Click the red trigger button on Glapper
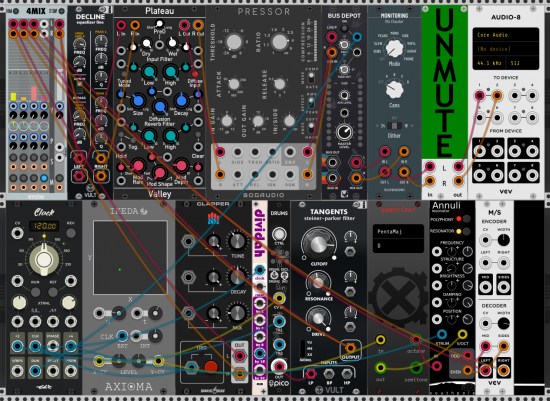 [x=211, y=367]
